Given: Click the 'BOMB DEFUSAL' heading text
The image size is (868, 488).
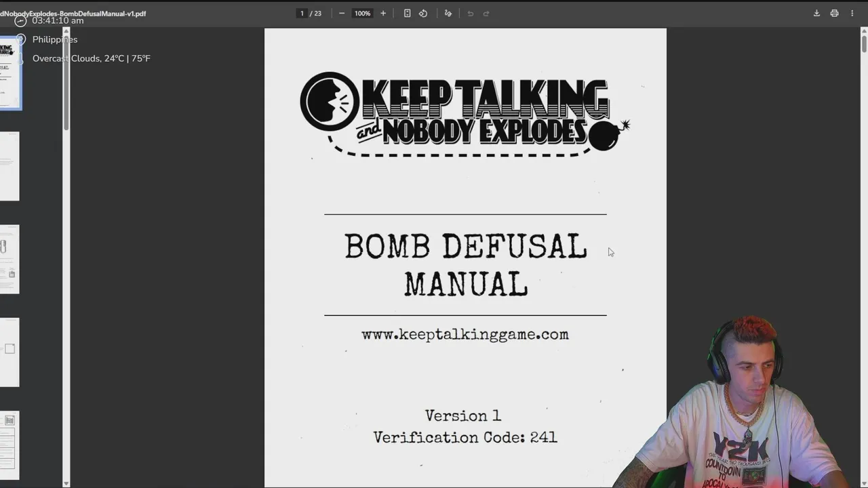Looking at the screenshot, I should (x=466, y=247).
